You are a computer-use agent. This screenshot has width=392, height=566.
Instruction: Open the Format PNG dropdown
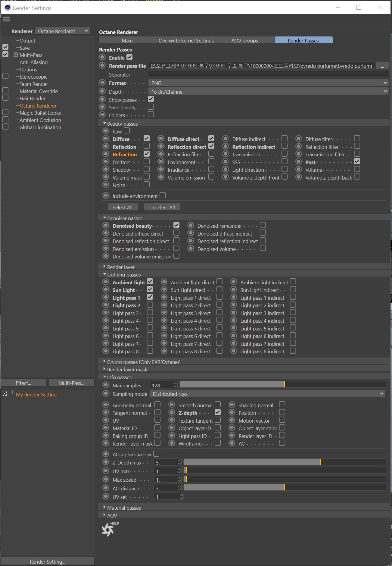pyautogui.click(x=269, y=83)
